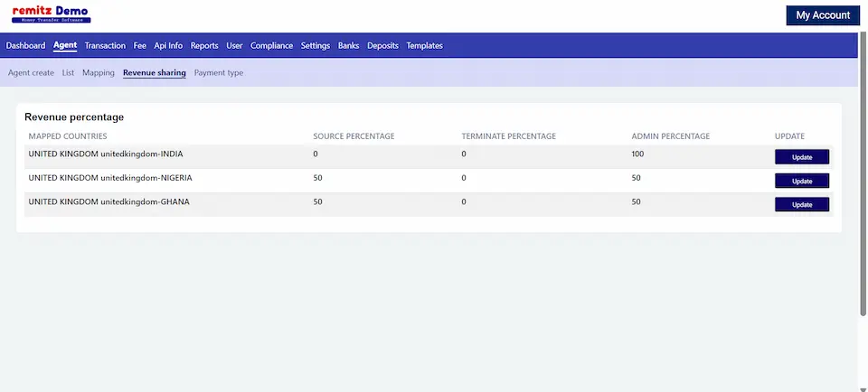The height and width of the screenshot is (392, 868).
Task: Switch to the Mapping sub-tab
Action: (99, 73)
